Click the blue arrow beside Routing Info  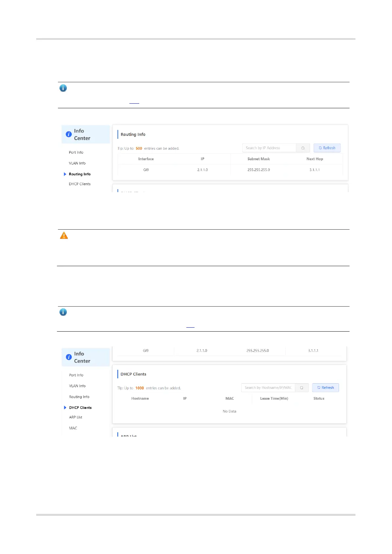[65, 174]
